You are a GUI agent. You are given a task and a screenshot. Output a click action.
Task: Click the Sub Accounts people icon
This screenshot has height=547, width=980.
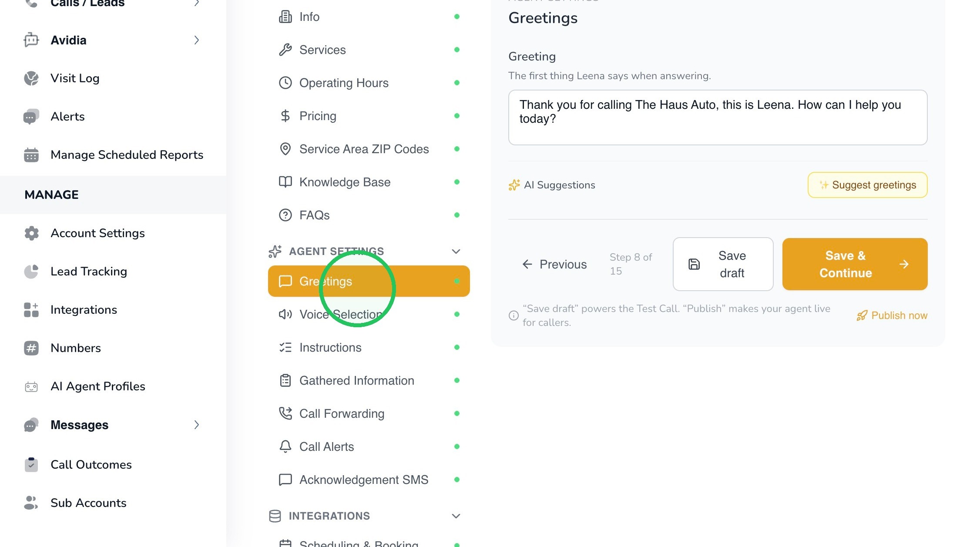[31, 503]
